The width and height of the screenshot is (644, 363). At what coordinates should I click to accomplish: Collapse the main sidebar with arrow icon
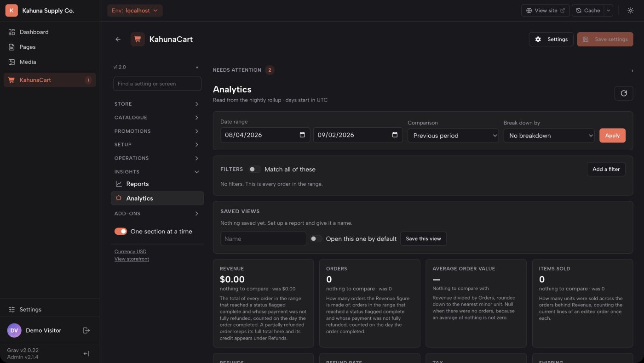coord(86,353)
